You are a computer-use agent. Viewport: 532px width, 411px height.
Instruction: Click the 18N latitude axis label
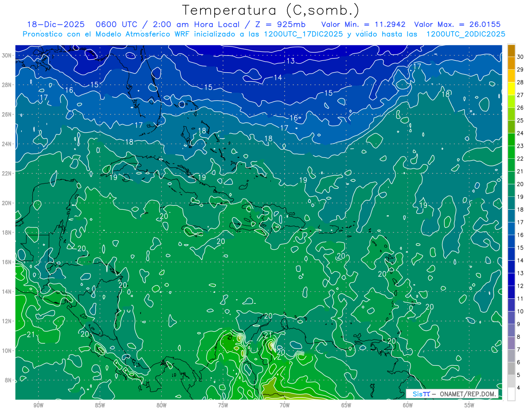(x=7, y=232)
